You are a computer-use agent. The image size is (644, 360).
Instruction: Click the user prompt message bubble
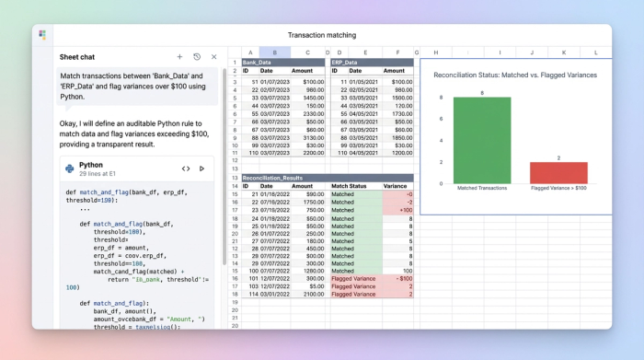point(137,87)
